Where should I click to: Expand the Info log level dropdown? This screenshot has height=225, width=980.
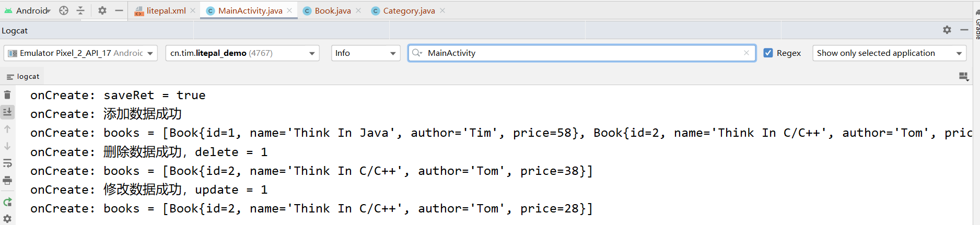366,53
